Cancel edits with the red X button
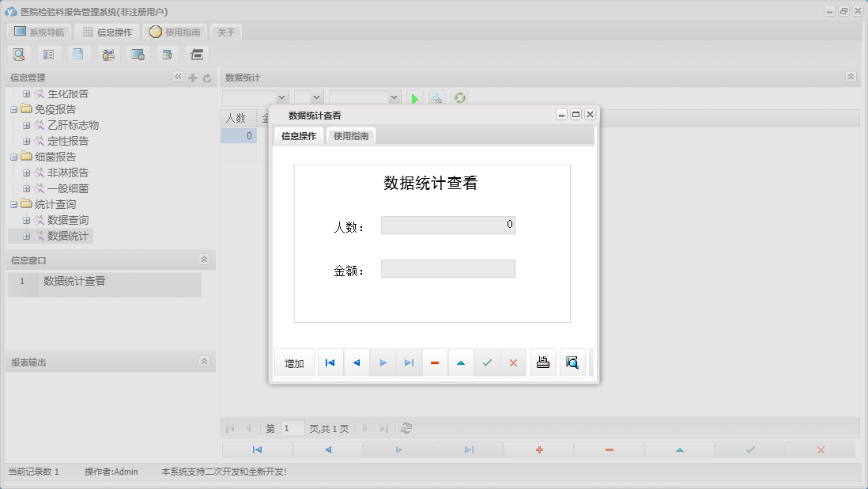The height and width of the screenshot is (489, 868). point(514,362)
